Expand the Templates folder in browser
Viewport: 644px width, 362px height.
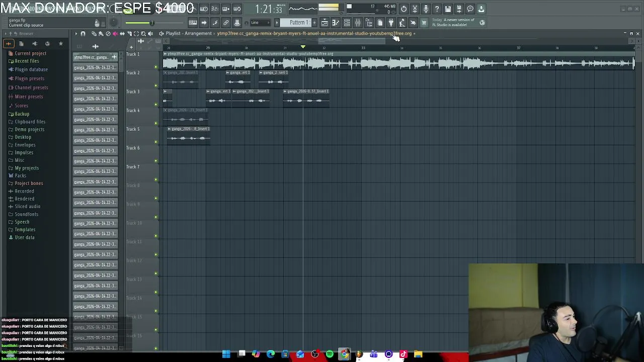coord(25,230)
